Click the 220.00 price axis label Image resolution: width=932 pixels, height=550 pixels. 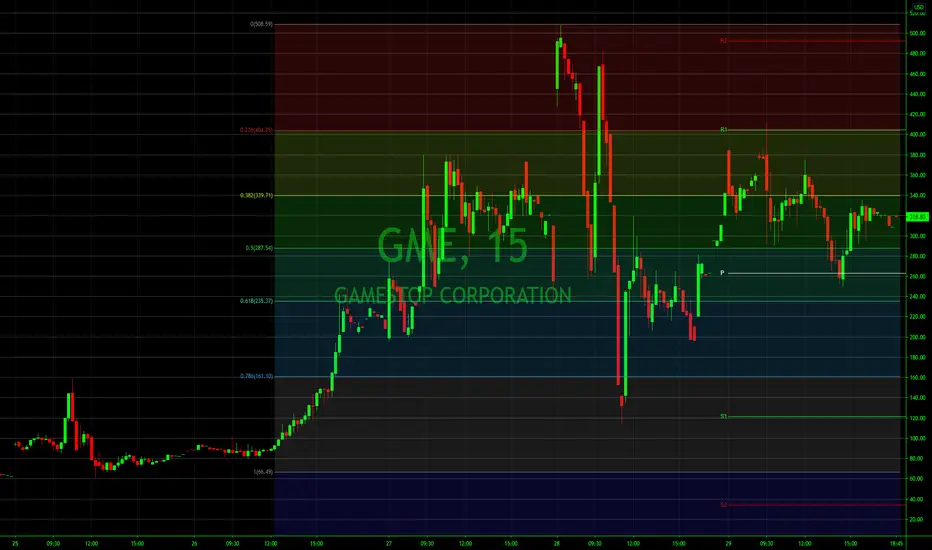[x=917, y=317]
